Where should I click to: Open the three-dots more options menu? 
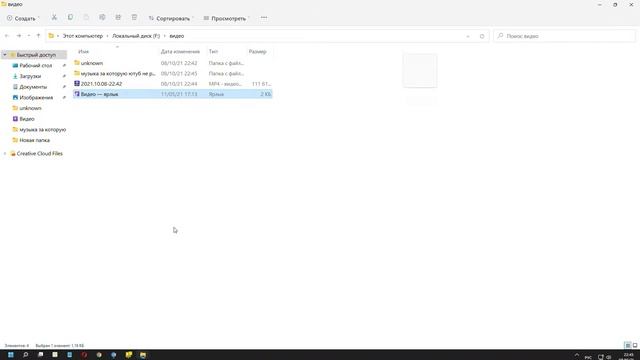coord(264,18)
